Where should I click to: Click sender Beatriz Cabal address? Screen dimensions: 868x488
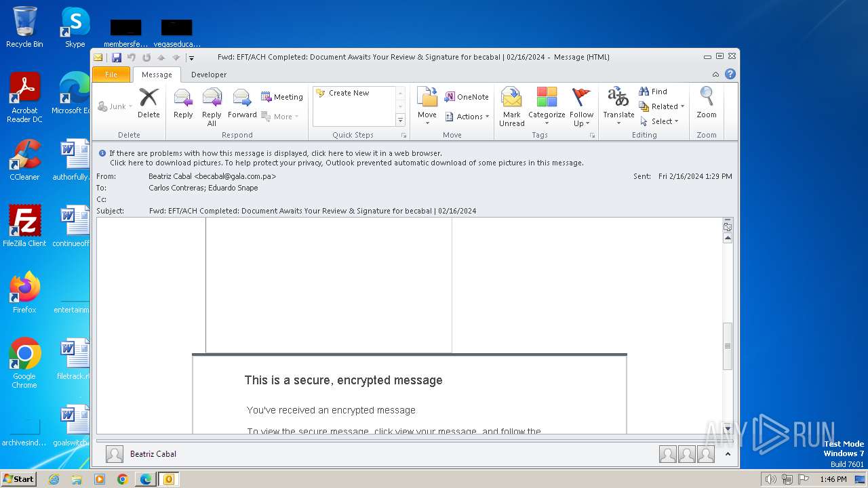coord(212,176)
